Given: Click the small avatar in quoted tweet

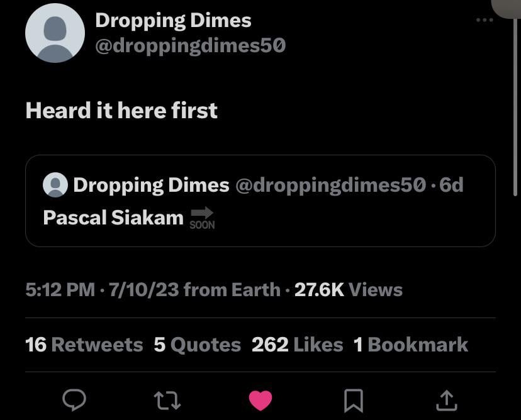Looking at the screenshot, I should (55, 185).
